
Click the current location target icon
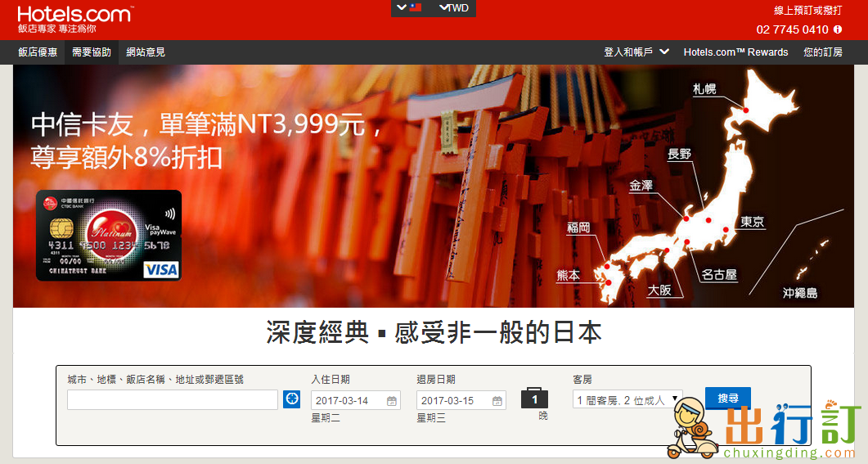tap(292, 399)
